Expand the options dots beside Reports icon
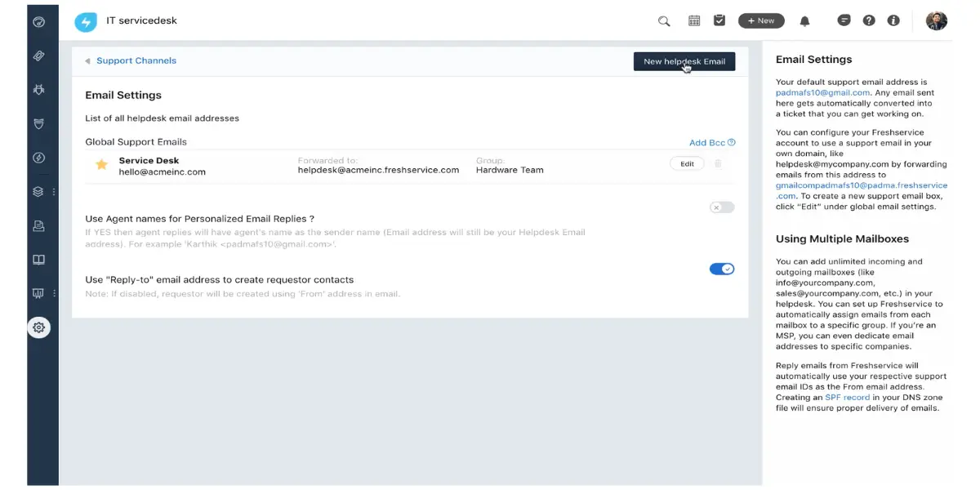 [54, 293]
